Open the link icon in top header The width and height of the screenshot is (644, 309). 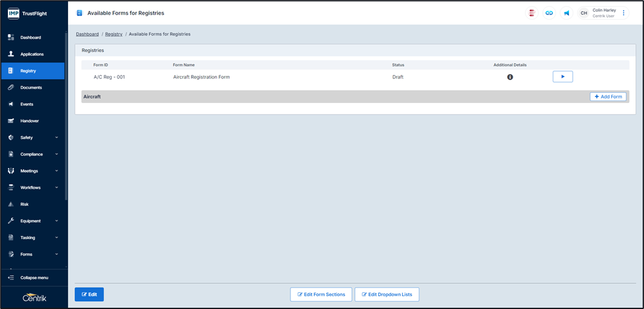coord(549,13)
